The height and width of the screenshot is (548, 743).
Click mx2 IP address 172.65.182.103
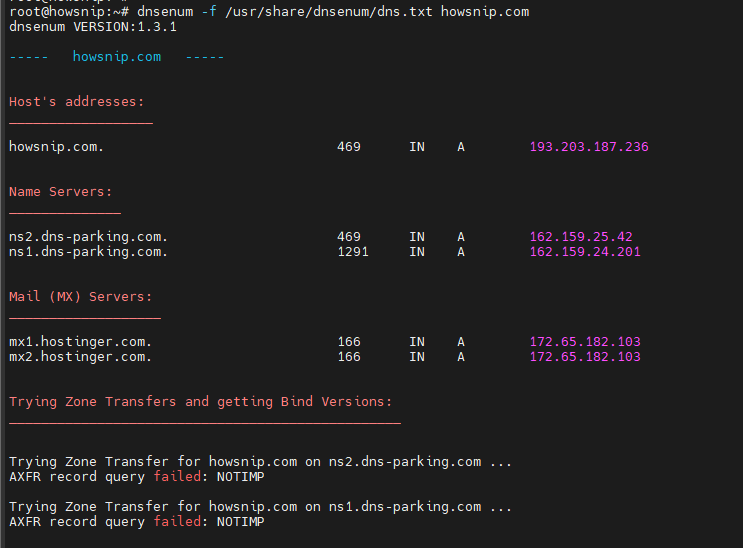[585, 357]
